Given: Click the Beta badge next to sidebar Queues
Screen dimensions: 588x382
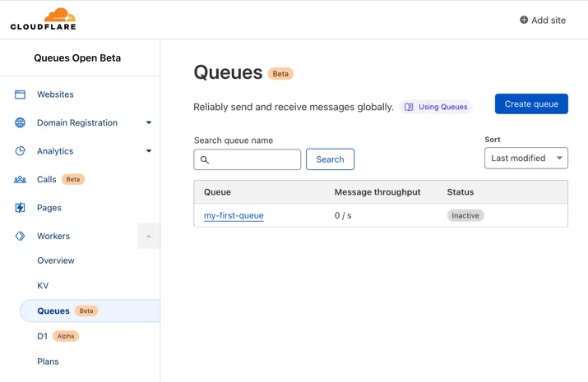Looking at the screenshot, I should pyautogui.click(x=86, y=311).
